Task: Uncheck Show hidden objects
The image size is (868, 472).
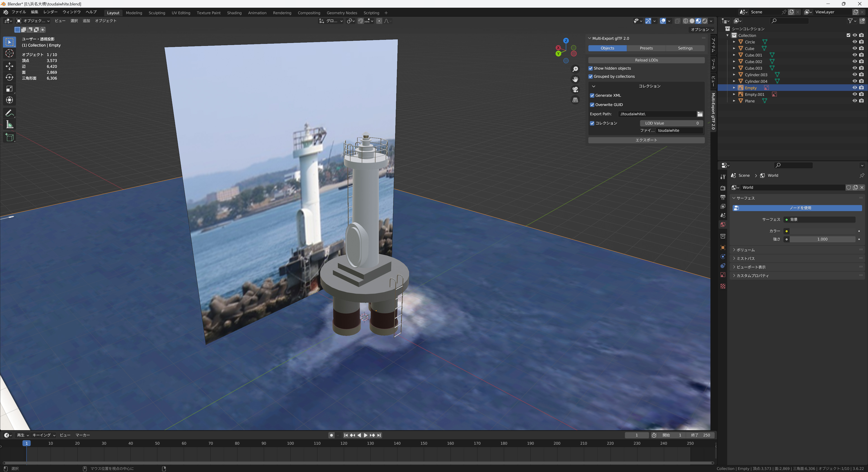Action: click(590, 68)
